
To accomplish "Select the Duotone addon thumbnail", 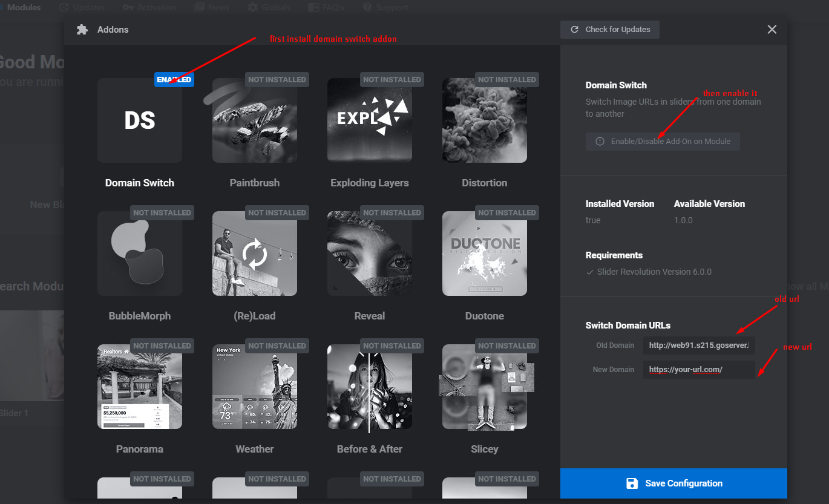I will pyautogui.click(x=485, y=254).
